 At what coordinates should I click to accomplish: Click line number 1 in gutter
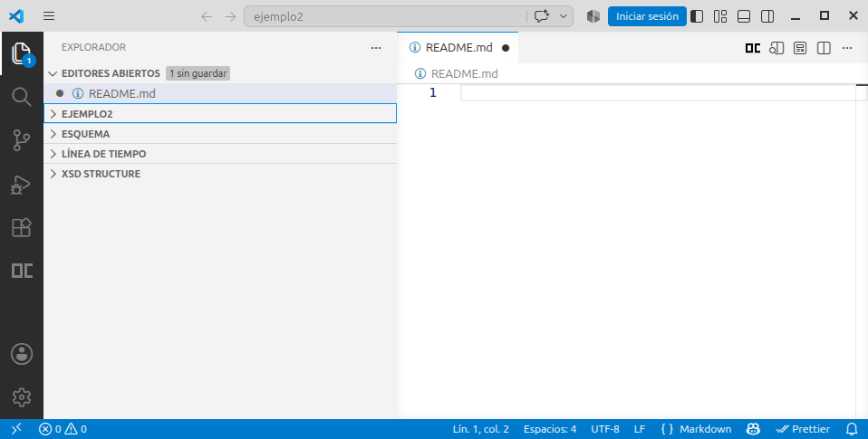[433, 93]
